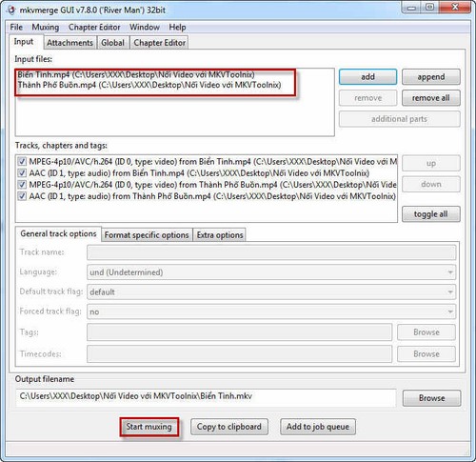Click the remove all button
The width and height of the screenshot is (476, 462).
(x=431, y=98)
